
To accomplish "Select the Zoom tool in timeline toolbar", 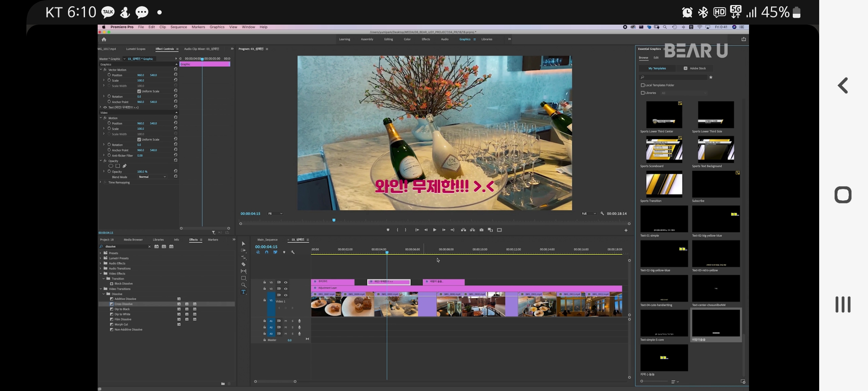I will 243,285.
